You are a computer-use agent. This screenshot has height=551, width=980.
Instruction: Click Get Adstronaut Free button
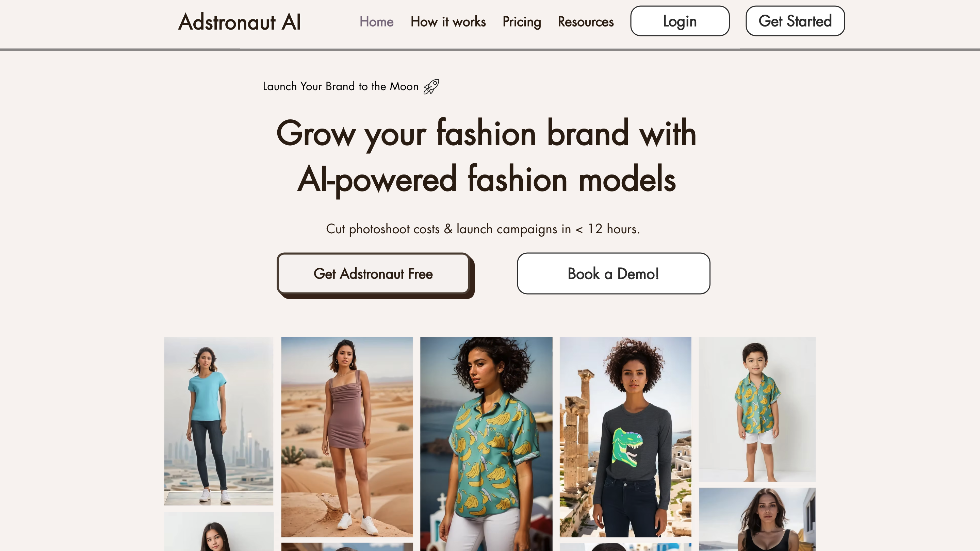click(x=374, y=274)
